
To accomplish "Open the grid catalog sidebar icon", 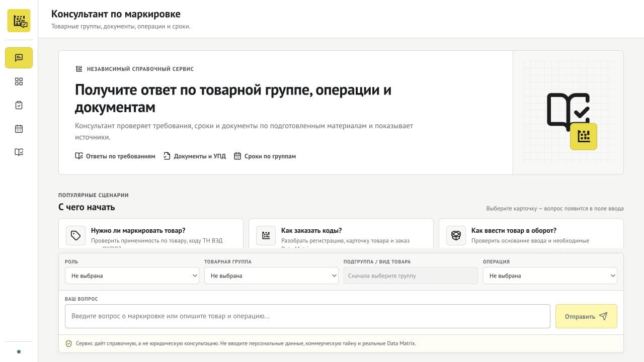I will [x=19, y=81].
